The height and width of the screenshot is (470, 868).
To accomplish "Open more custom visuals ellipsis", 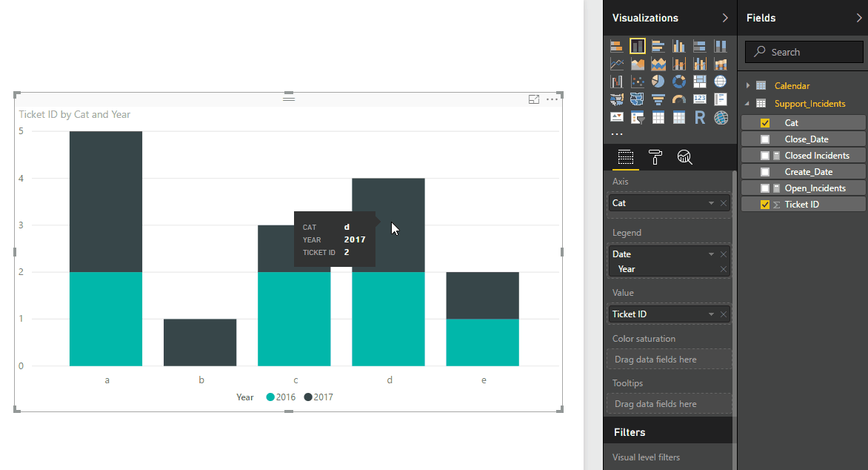I will click(x=617, y=134).
